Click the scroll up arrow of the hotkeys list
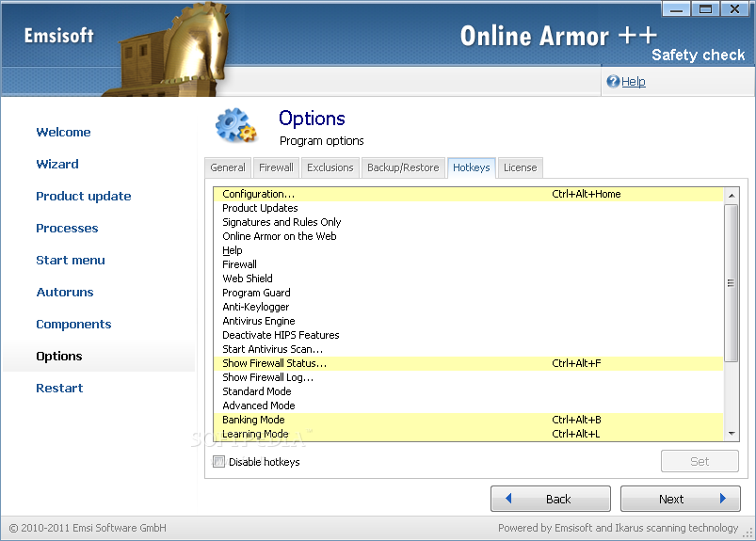This screenshot has width=756, height=541. (732, 195)
